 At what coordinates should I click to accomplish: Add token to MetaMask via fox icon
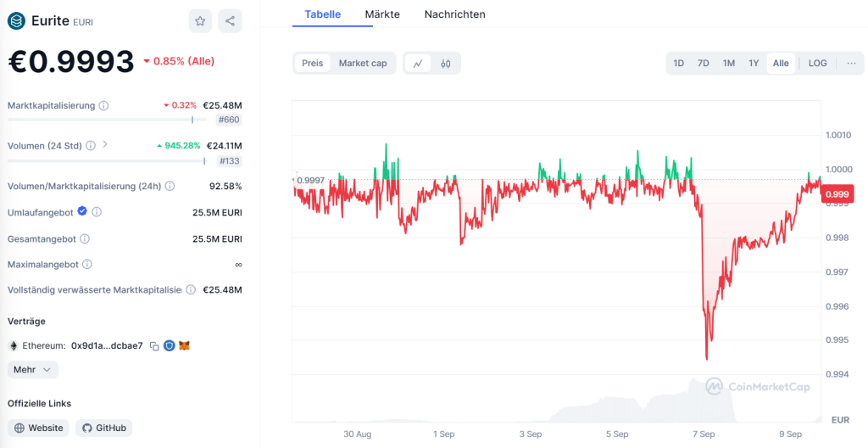click(184, 345)
